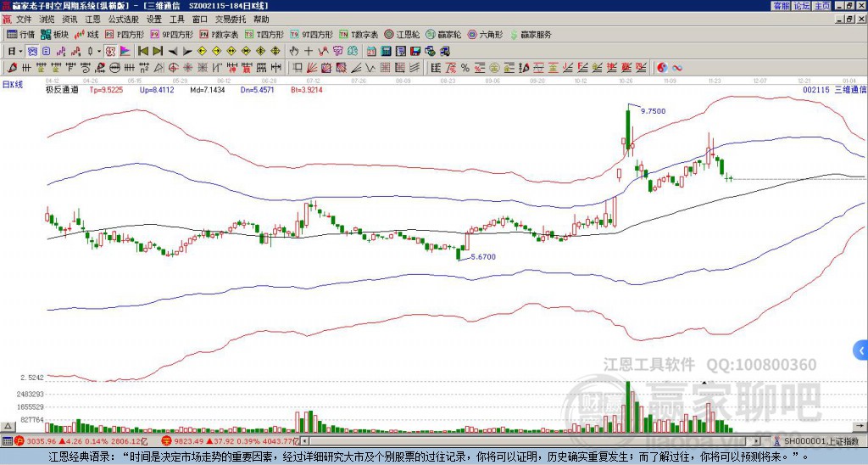Select the red pencil drawing tool
The width and height of the screenshot is (868, 465).
[12, 68]
